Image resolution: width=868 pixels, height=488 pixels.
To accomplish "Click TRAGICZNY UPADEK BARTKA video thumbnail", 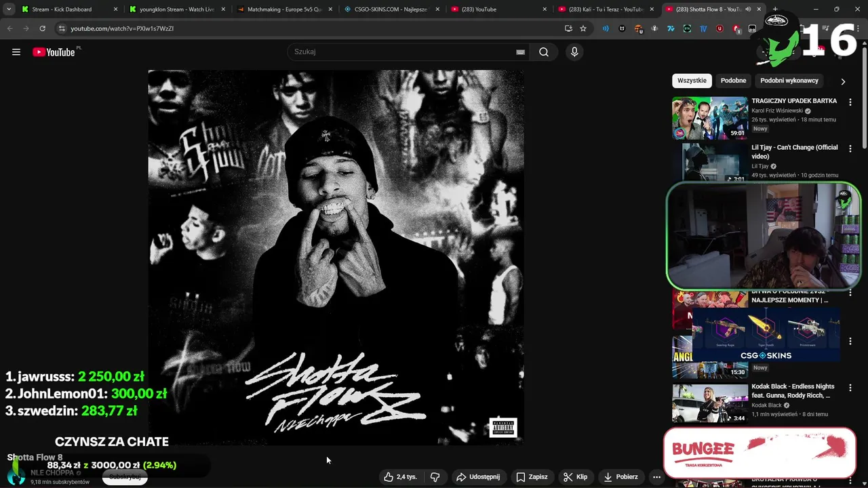I will click(710, 118).
